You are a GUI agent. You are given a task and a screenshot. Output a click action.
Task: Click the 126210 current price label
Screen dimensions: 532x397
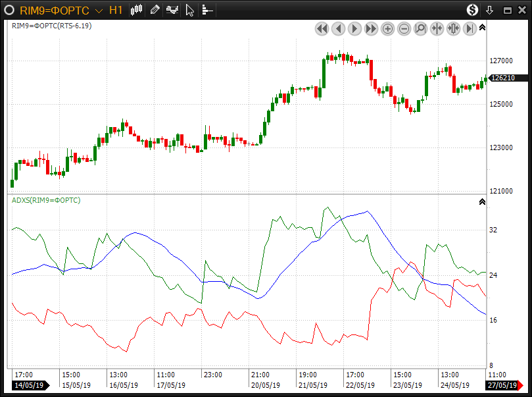click(x=504, y=78)
